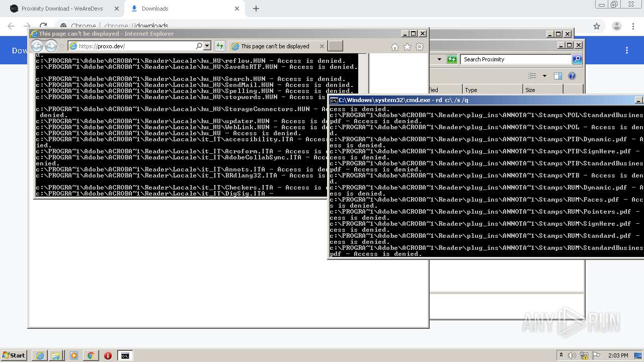Open Windows Explorer from the taskbar
Image resolution: width=644 pixels, height=362 pixels.
coord(56,355)
